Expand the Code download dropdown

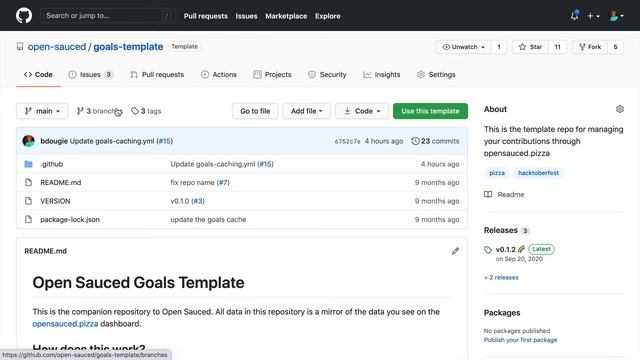click(362, 111)
